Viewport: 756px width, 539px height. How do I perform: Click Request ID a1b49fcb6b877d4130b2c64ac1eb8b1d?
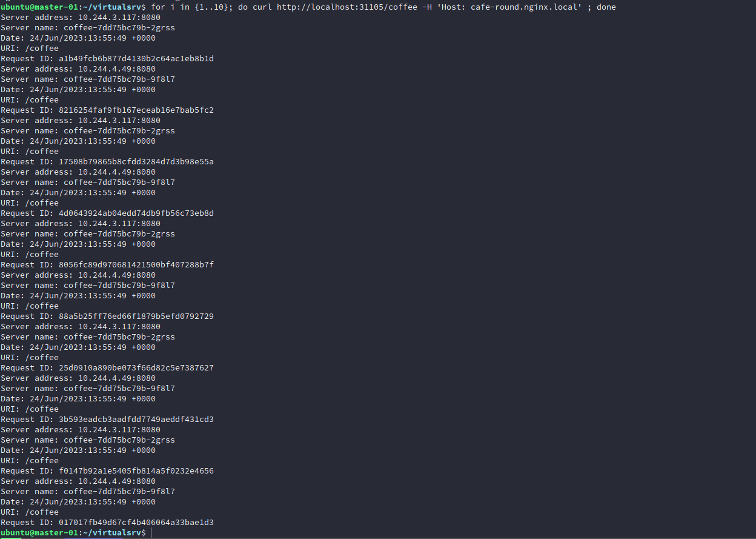(x=136, y=59)
